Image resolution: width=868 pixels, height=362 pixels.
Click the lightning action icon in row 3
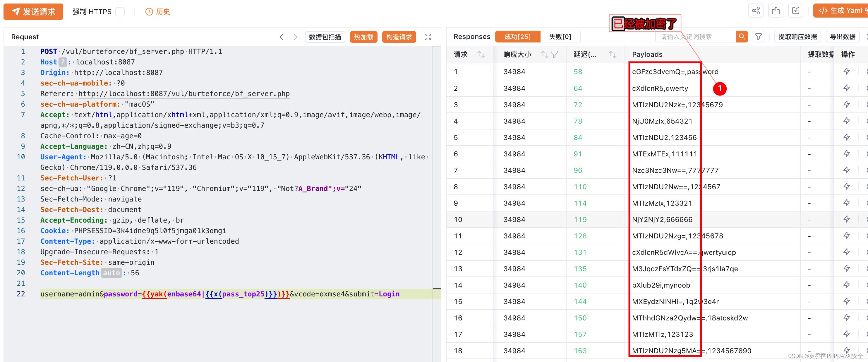[x=846, y=104]
